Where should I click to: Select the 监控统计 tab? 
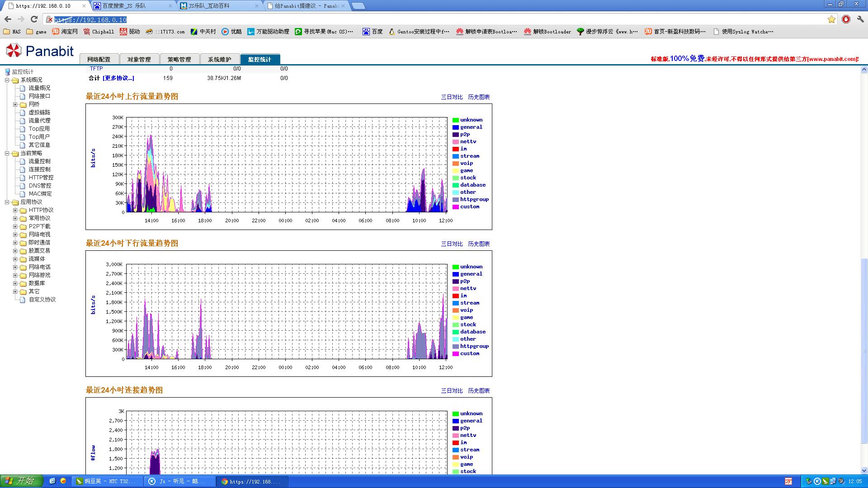[x=260, y=59]
